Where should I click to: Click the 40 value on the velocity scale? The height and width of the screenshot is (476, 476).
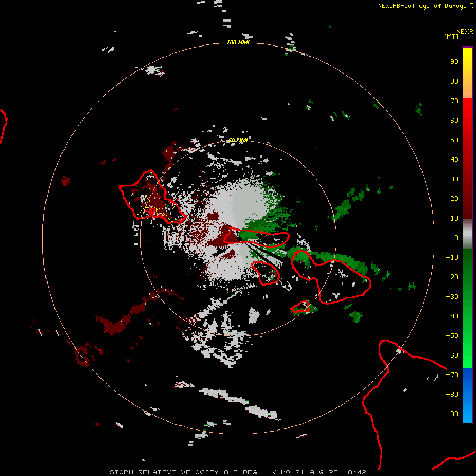coord(454,160)
